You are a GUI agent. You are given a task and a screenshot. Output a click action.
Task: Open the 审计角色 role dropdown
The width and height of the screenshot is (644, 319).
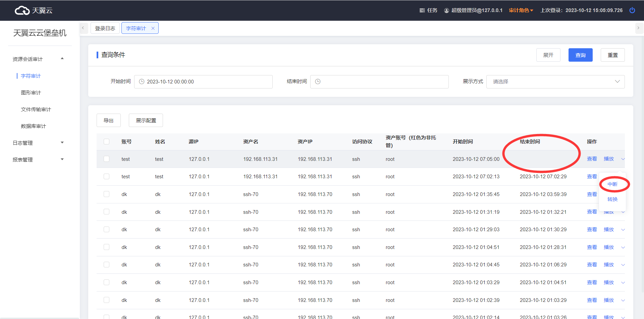pos(521,10)
